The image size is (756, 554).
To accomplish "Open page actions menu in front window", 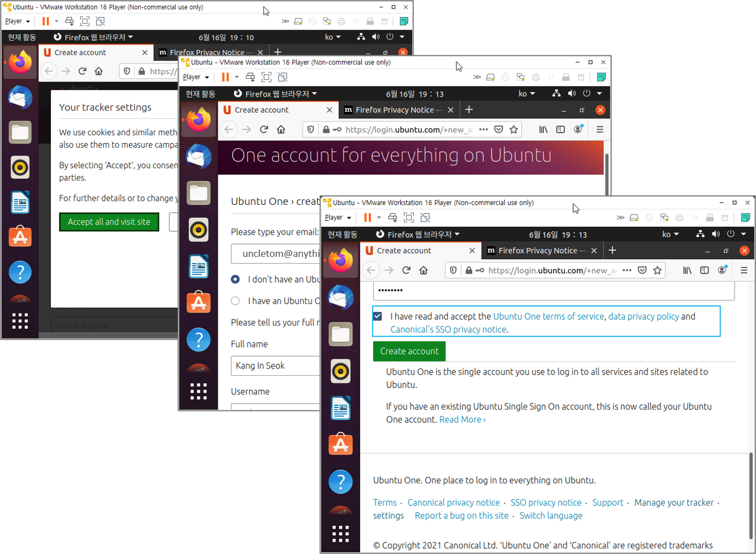I will (627, 270).
